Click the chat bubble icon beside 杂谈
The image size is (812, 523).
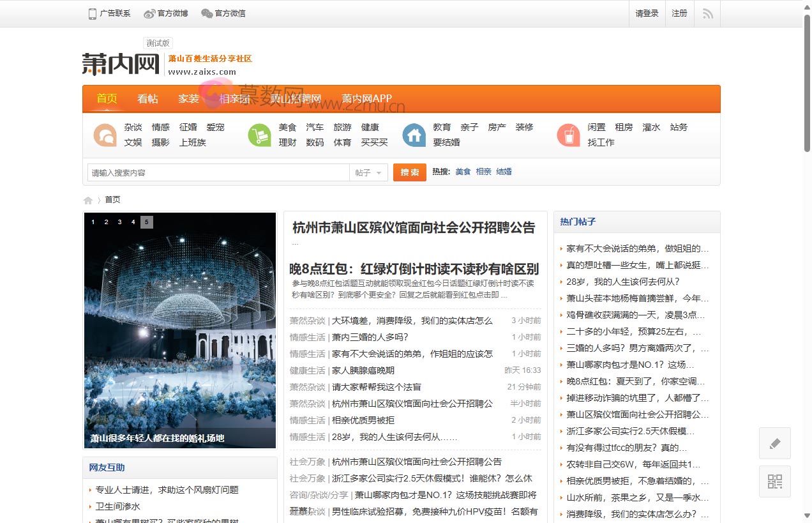coord(105,135)
